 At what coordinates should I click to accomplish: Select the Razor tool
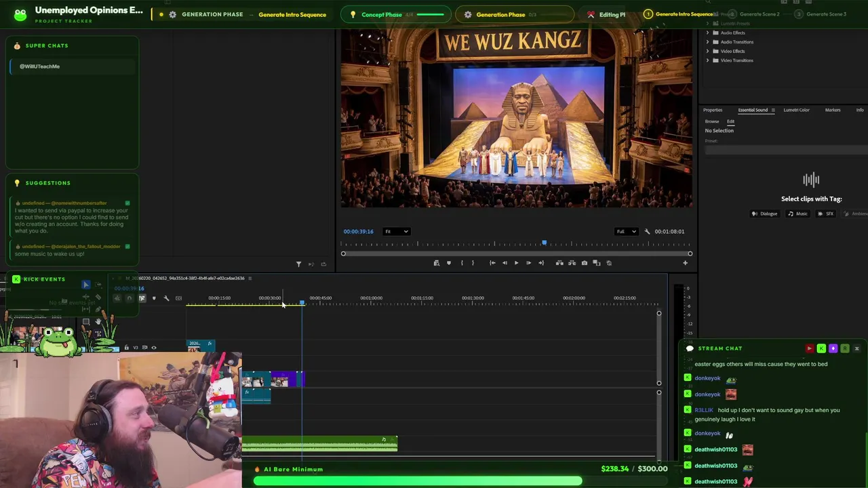pos(98,297)
